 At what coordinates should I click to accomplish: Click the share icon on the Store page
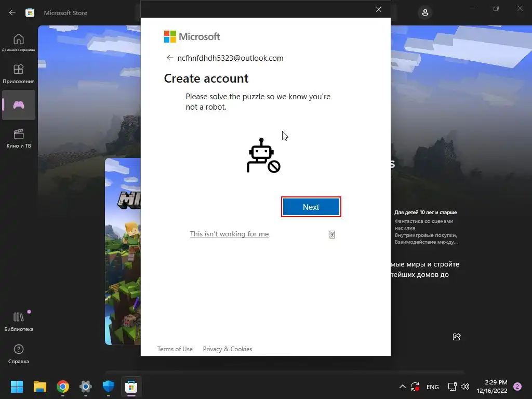coord(457,337)
